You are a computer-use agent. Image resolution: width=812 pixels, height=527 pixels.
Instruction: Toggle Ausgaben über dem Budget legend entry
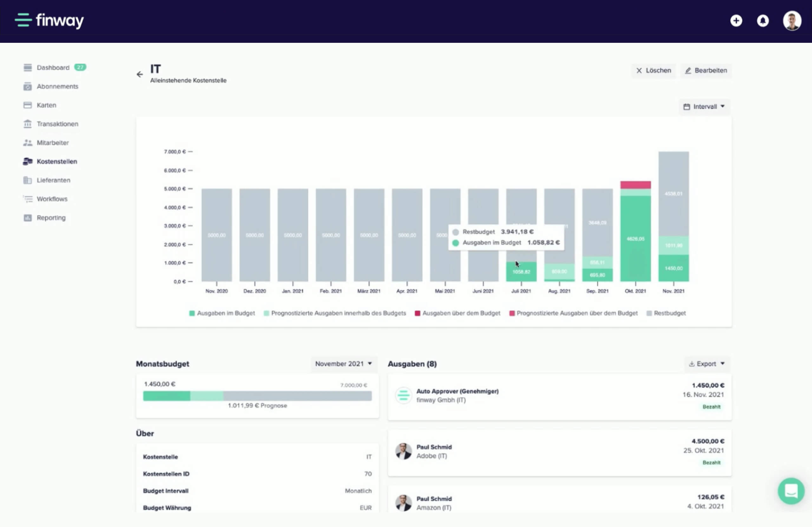(457, 313)
